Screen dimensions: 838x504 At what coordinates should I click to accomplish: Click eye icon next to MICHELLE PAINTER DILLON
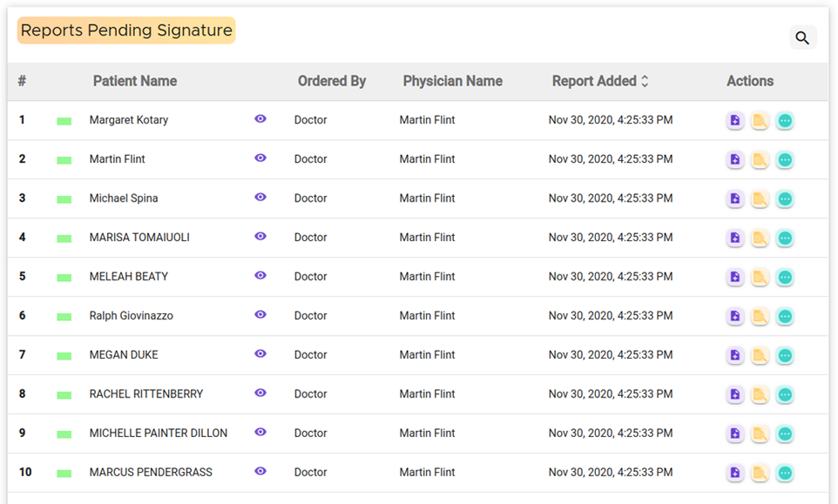(260, 433)
